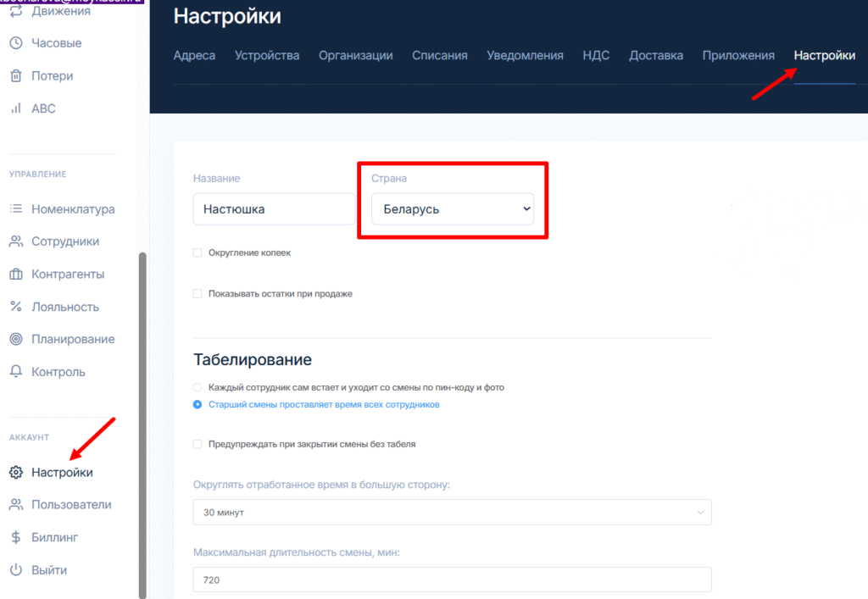Click the bar chart icon next to ABC
This screenshot has width=868, height=599.
coord(16,108)
